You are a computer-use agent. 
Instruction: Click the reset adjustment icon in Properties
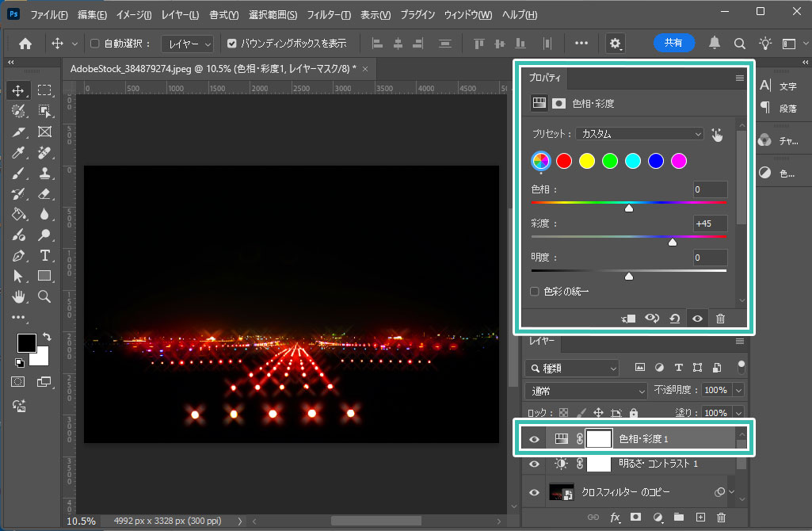674,318
